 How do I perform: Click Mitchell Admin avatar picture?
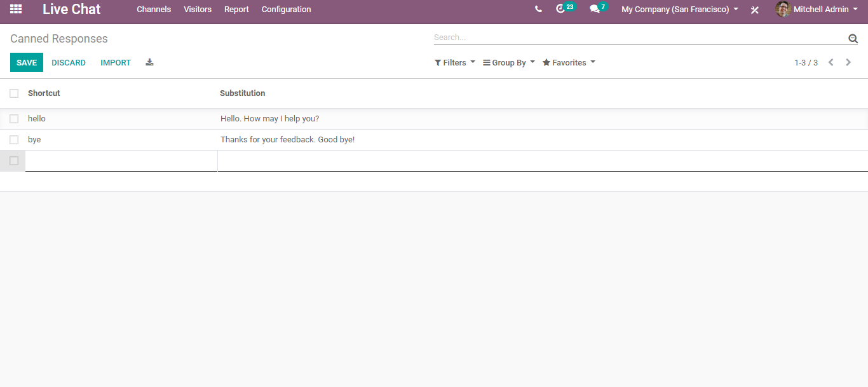point(783,9)
